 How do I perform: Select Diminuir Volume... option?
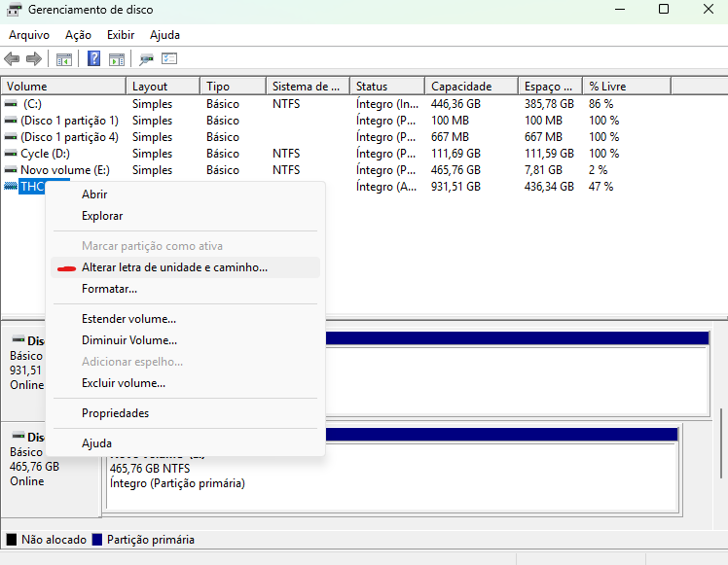point(185,340)
